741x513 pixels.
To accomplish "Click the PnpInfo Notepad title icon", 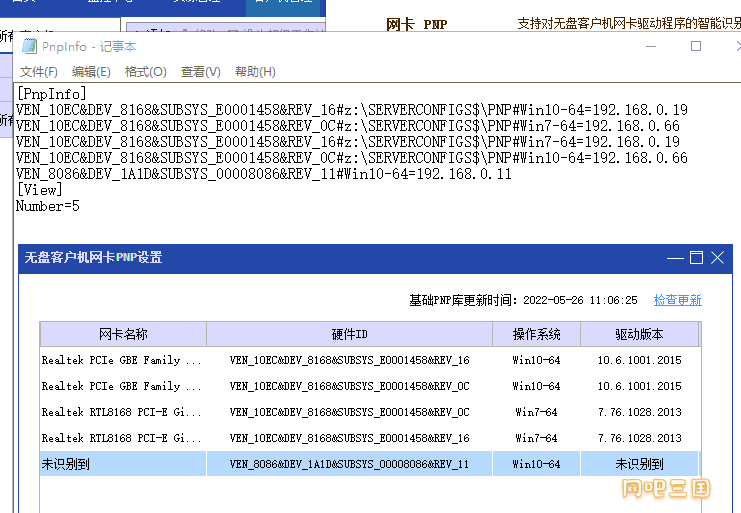I will 29,46.
